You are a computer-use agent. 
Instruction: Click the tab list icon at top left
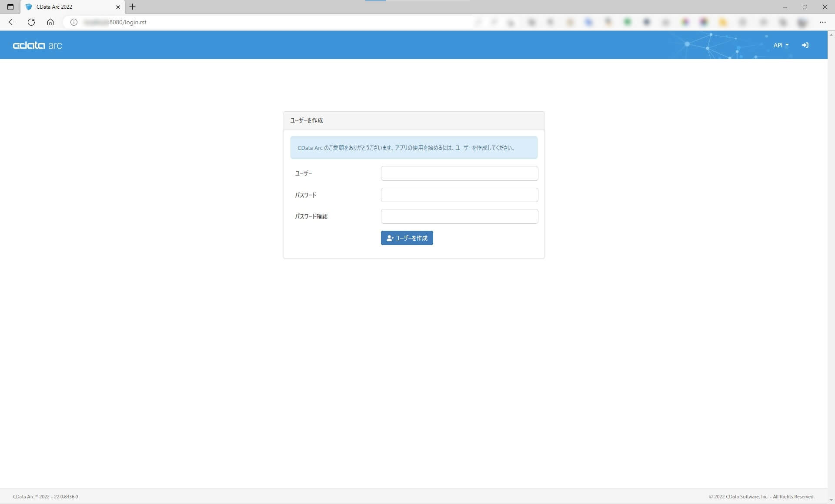pyautogui.click(x=10, y=7)
